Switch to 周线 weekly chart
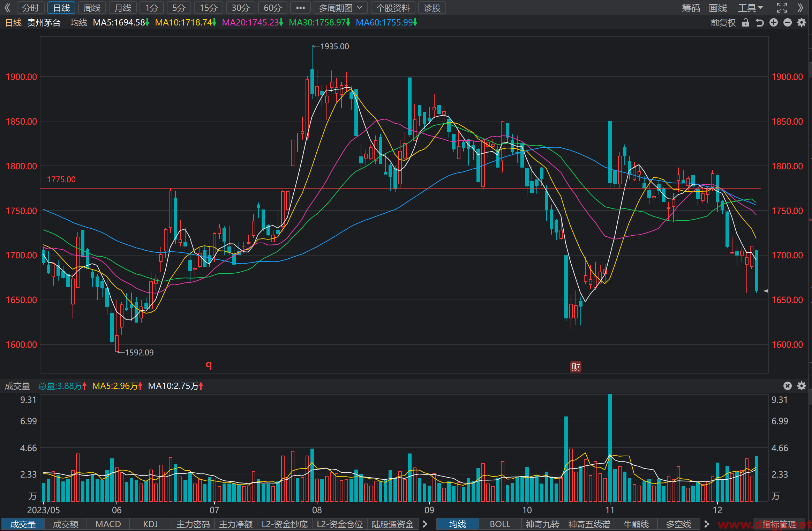 click(x=92, y=8)
